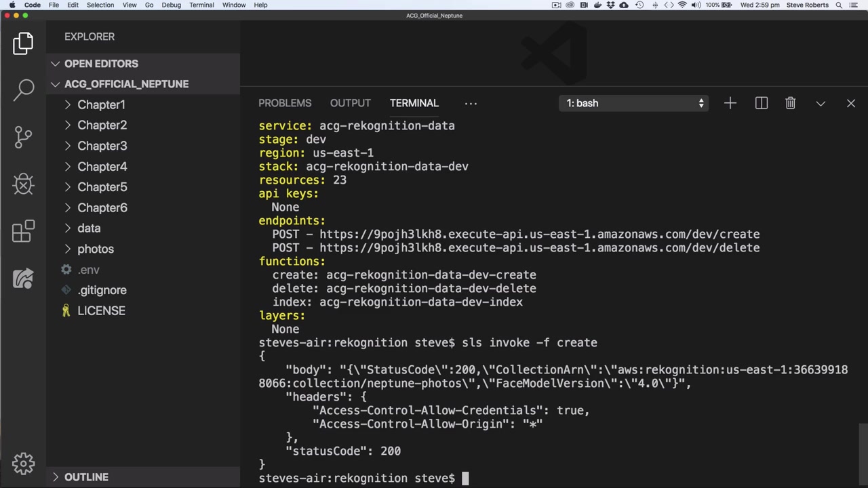Expand the photos folder
The width and height of the screenshot is (868, 488).
pos(95,249)
